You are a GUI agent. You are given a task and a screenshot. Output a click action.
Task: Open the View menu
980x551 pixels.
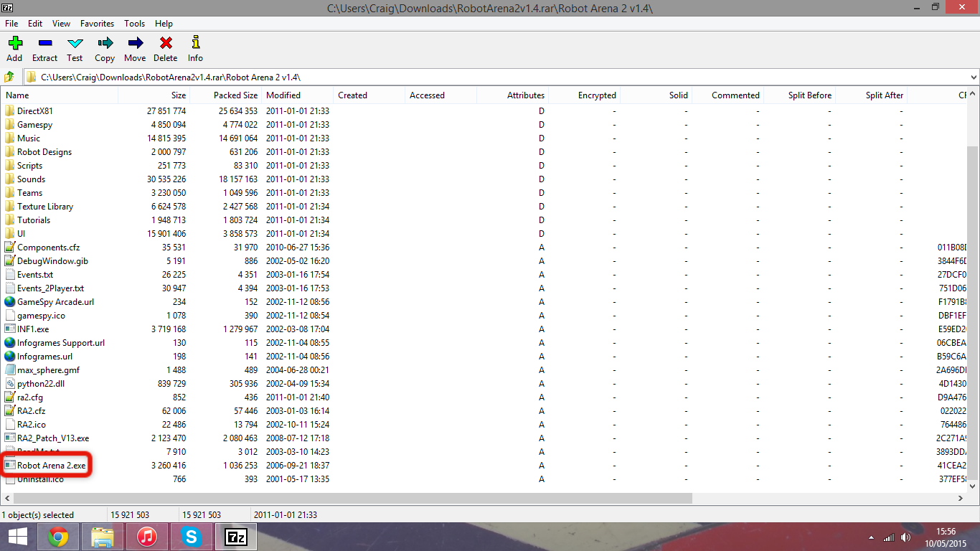61,24
